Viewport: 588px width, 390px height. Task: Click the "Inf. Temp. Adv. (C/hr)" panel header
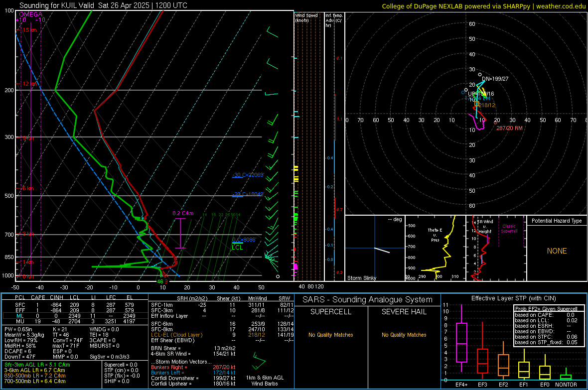[334, 20]
